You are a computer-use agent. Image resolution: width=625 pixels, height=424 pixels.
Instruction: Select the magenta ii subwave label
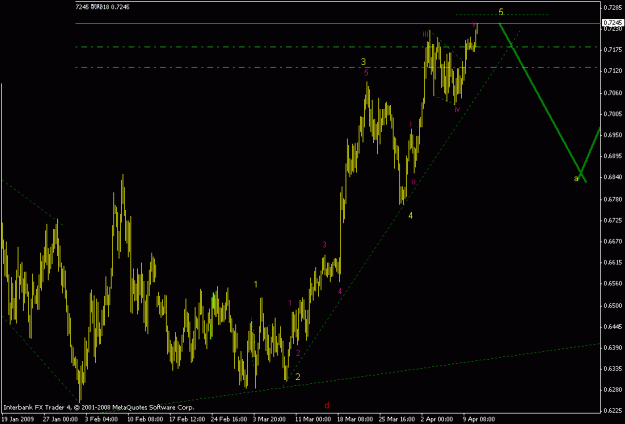tap(413, 182)
